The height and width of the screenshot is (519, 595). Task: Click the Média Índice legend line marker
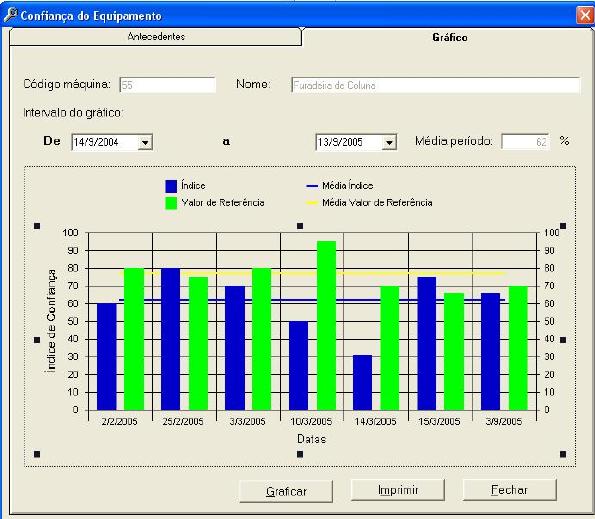(x=312, y=186)
